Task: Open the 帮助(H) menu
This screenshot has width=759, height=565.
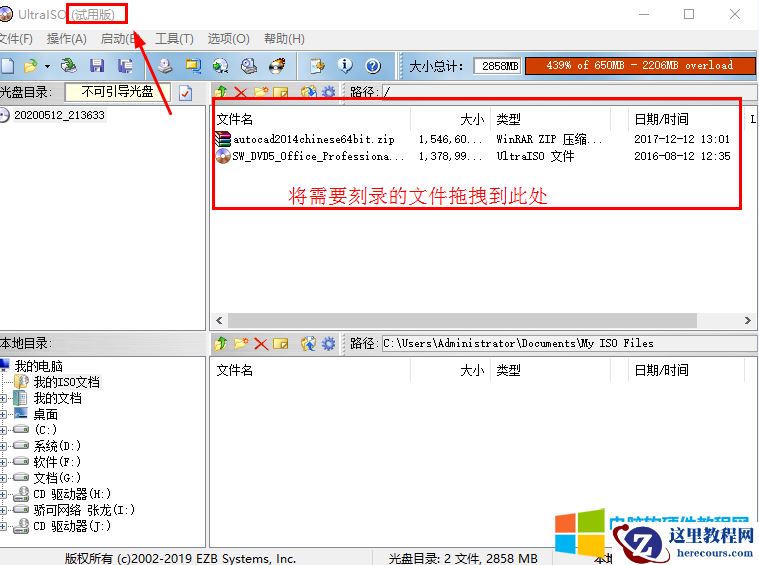Action: tap(284, 39)
